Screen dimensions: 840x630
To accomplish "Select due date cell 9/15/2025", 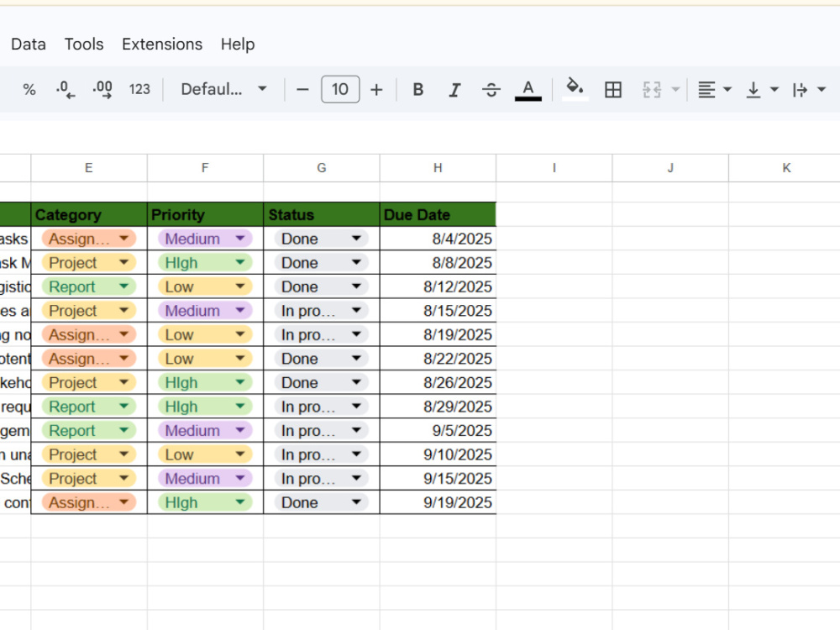I will (x=438, y=479).
